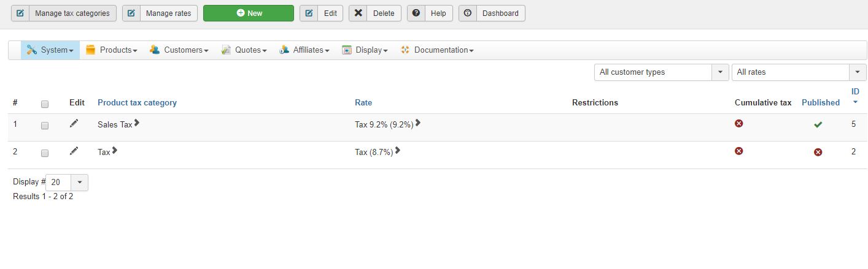Image resolution: width=868 pixels, height=269 pixels.
Task: Check the select-all checkbox in table header
Action: click(x=45, y=104)
